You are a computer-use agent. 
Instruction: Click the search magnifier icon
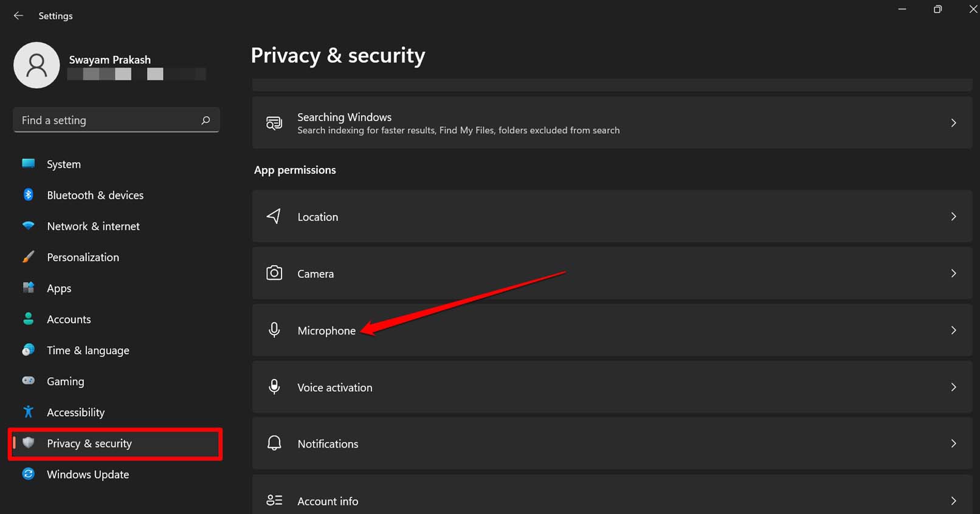tap(205, 120)
